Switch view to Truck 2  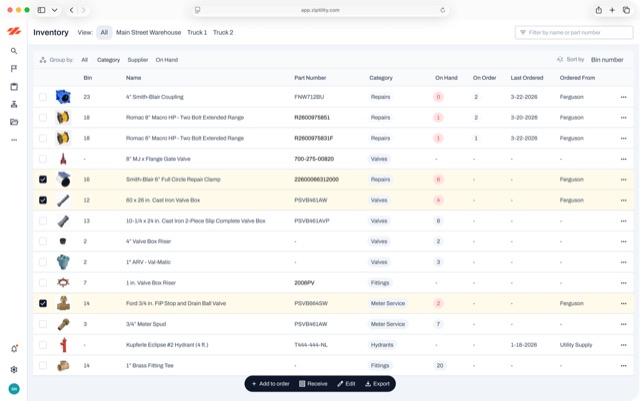pyautogui.click(x=223, y=32)
